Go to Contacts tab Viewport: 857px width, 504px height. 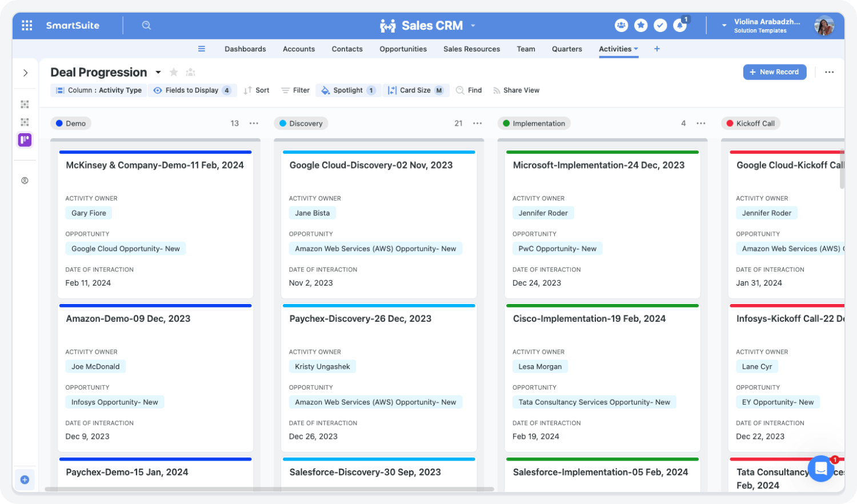point(347,49)
